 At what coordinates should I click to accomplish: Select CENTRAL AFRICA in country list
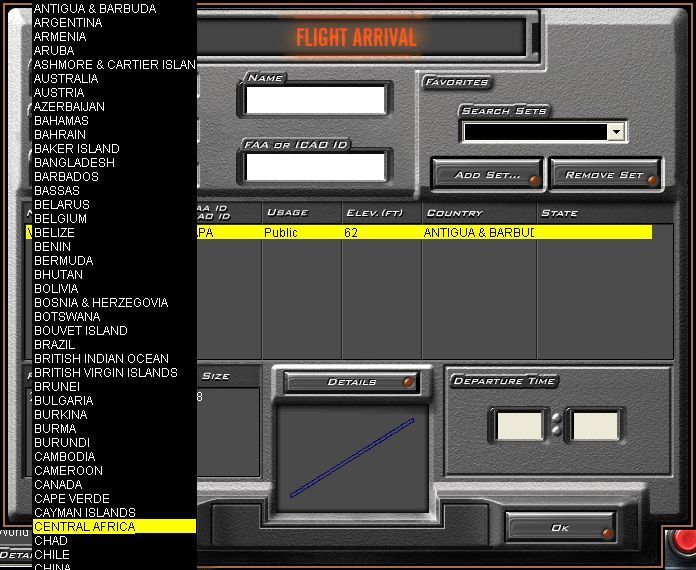tap(85, 526)
